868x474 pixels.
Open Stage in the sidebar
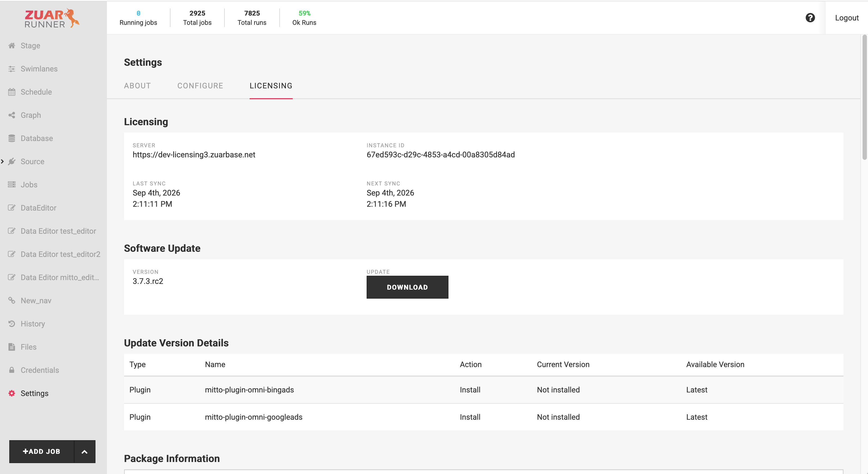(30, 46)
